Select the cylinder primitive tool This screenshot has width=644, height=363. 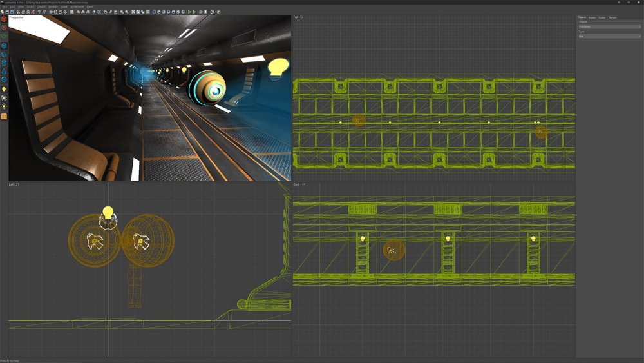[4, 63]
